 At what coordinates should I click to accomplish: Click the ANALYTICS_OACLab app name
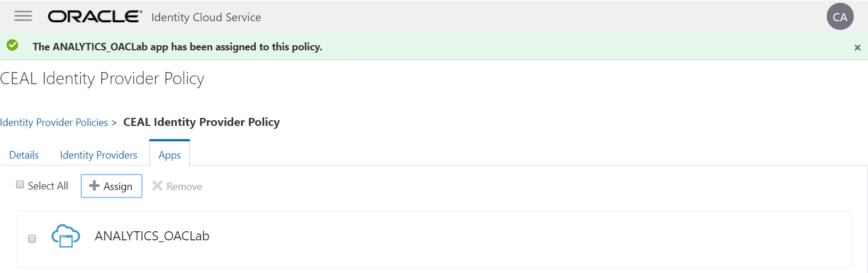tap(152, 236)
